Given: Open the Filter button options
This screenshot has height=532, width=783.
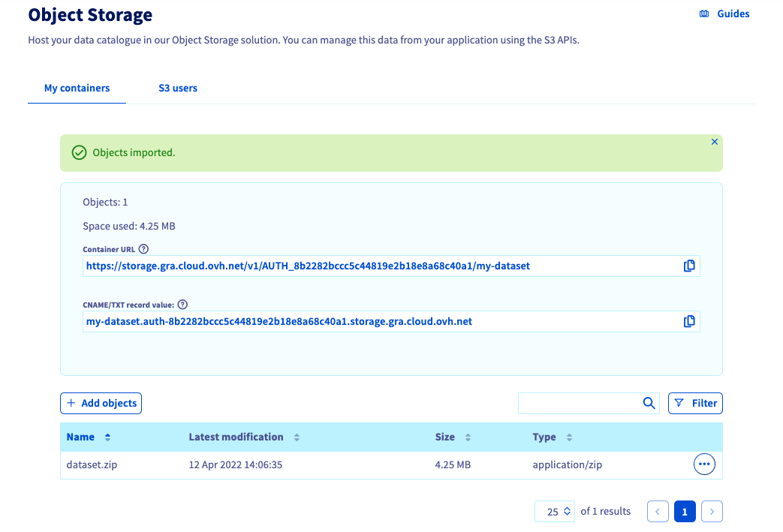Looking at the screenshot, I should [x=695, y=403].
